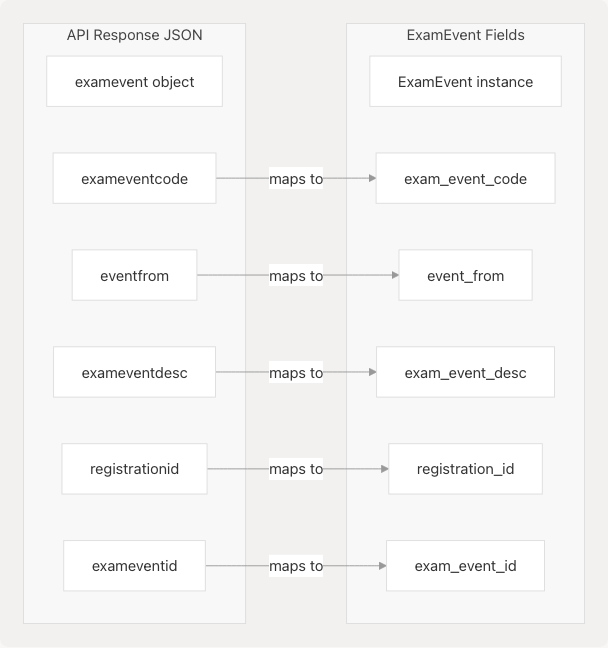The image size is (608, 648).
Task: Click "maps to" label beside exameventdesc
Action: point(296,373)
